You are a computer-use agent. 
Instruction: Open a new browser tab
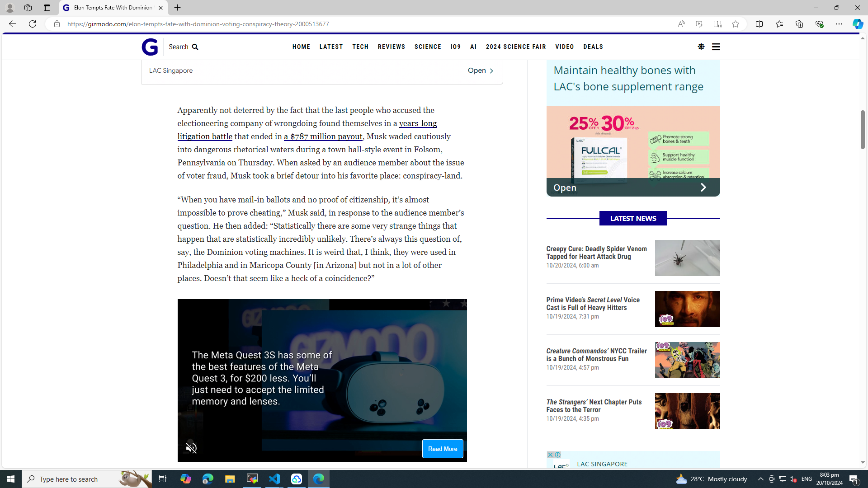tap(177, 8)
